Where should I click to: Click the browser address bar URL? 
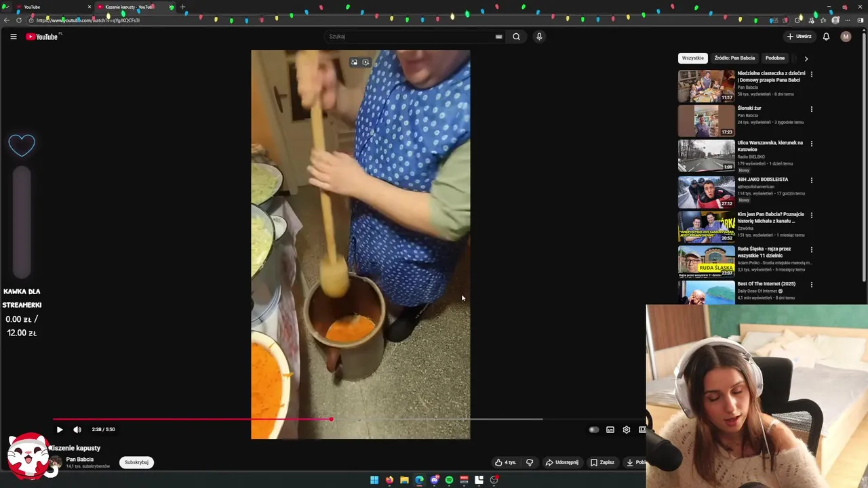[88, 20]
